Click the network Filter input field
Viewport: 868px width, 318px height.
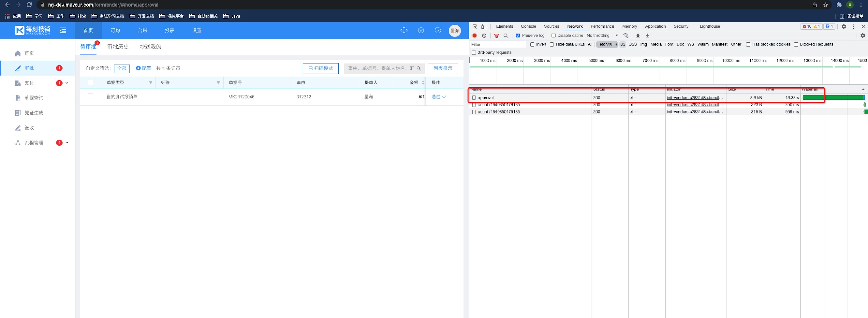pyautogui.click(x=498, y=45)
